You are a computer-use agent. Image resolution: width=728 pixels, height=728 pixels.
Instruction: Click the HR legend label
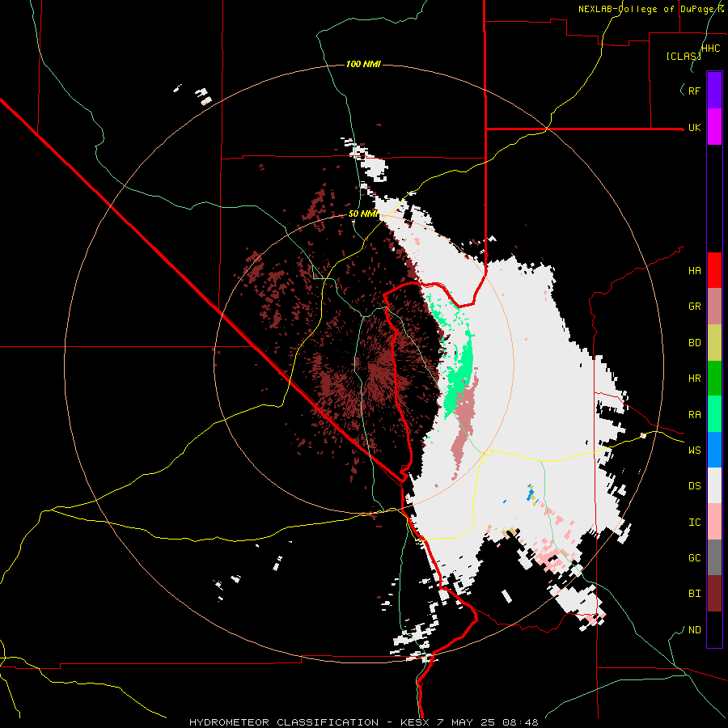(x=694, y=379)
